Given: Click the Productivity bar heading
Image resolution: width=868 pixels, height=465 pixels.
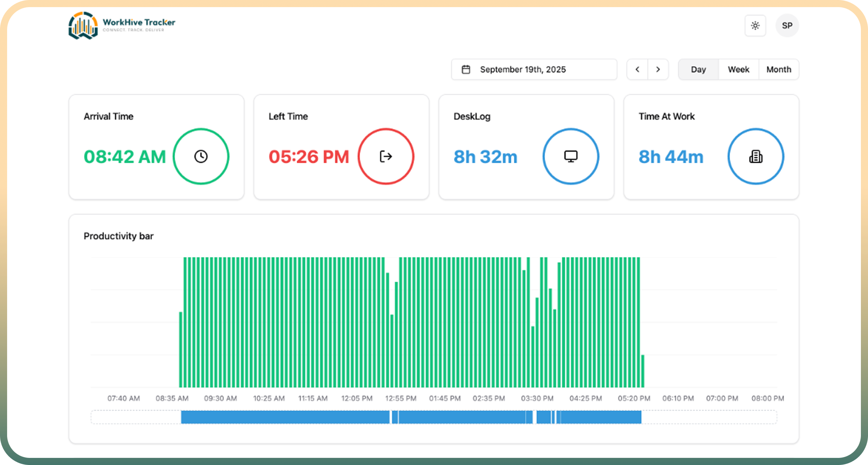Looking at the screenshot, I should [x=118, y=236].
